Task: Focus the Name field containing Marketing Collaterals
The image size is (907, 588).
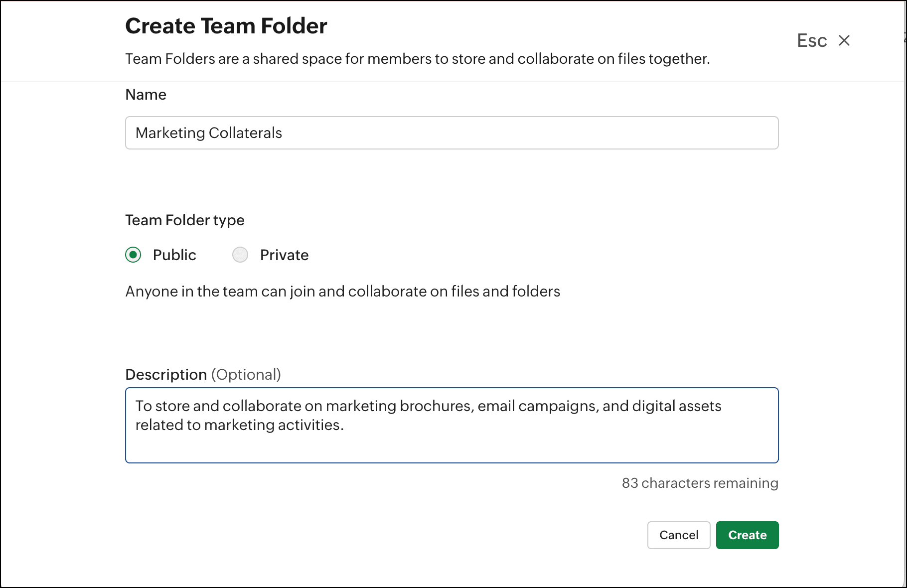Action: 451,133
